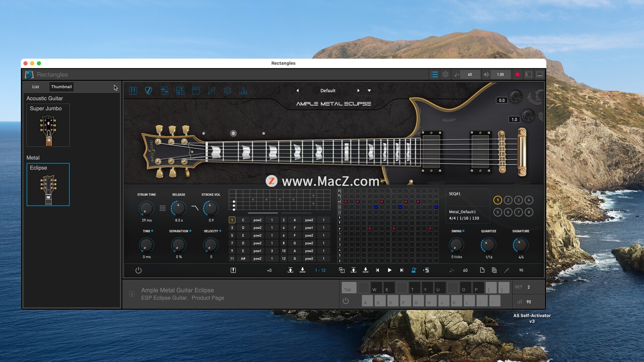Go to the next preset

tap(358, 90)
